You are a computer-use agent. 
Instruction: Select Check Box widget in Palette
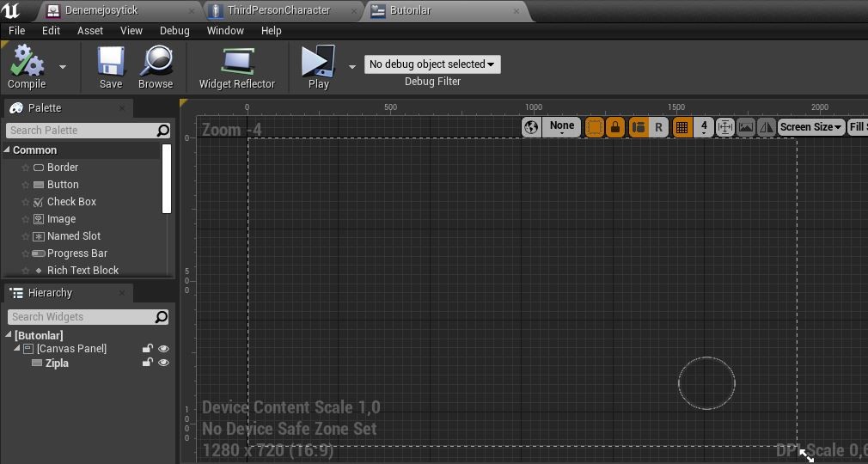click(x=71, y=202)
